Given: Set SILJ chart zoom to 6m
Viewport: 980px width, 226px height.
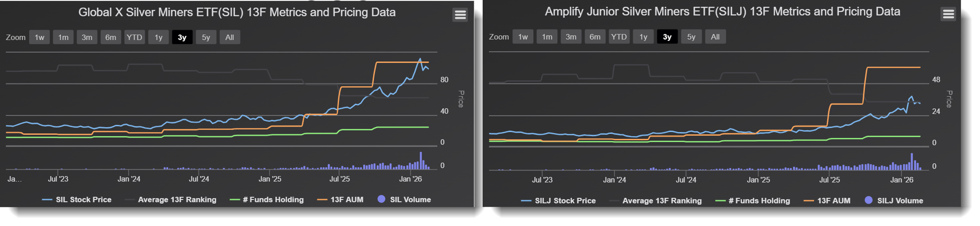Looking at the screenshot, I should point(595,37).
